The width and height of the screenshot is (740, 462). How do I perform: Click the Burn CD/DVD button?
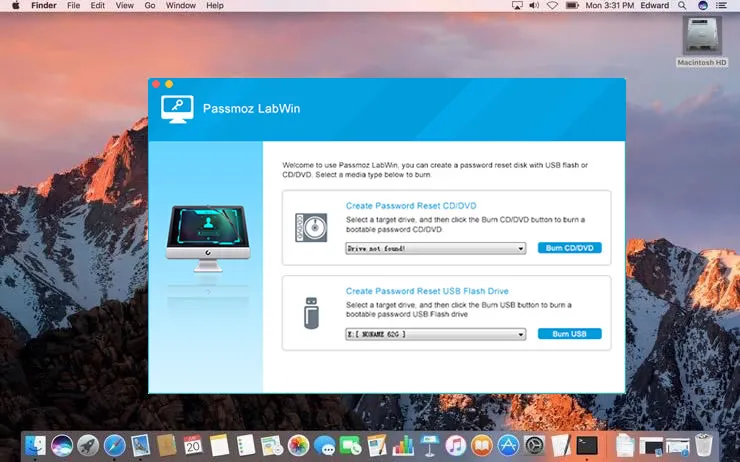click(570, 248)
